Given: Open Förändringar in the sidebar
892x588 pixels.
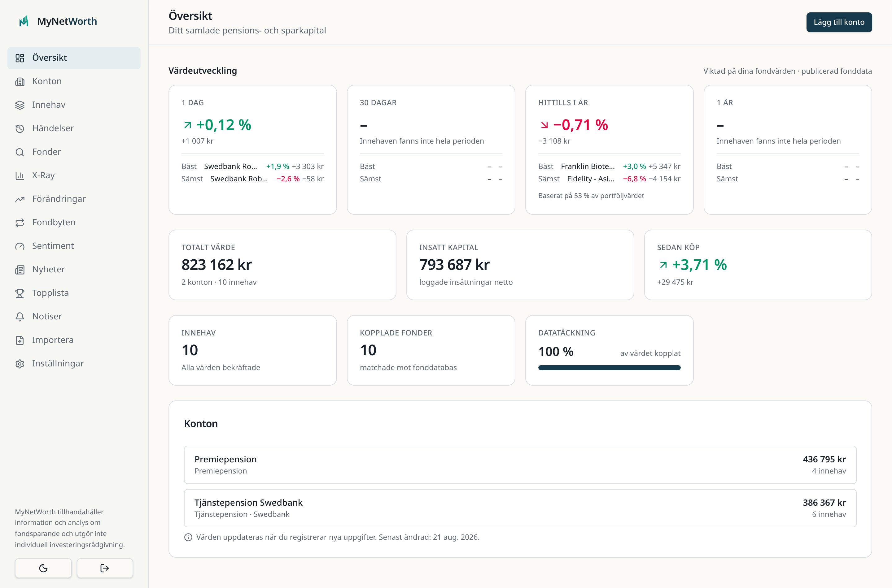Looking at the screenshot, I should (74, 199).
